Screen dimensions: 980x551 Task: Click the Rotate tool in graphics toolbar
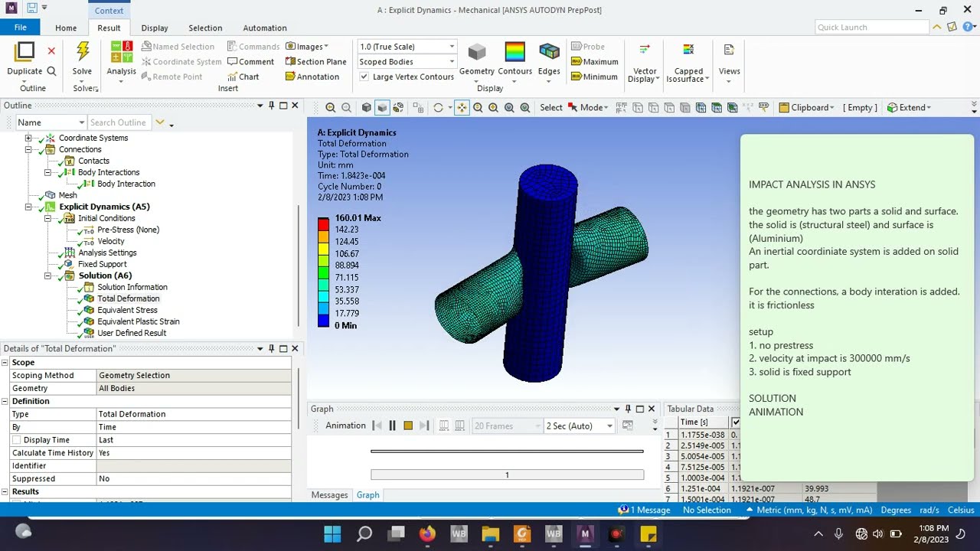tap(438, 108)
